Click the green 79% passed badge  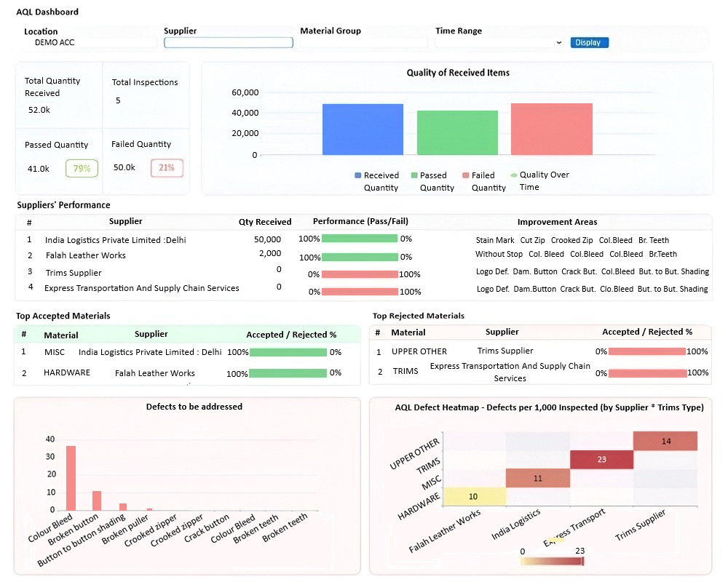pos(82,168)
